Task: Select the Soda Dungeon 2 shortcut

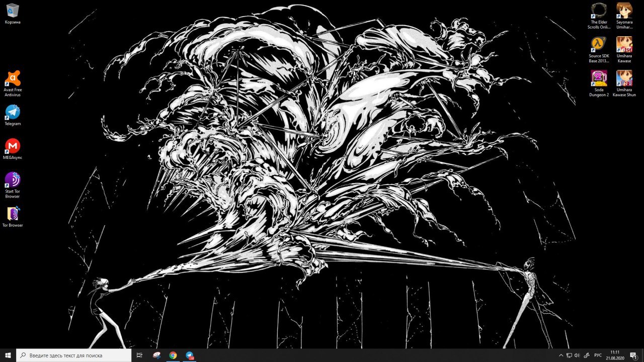Action: 599,83
